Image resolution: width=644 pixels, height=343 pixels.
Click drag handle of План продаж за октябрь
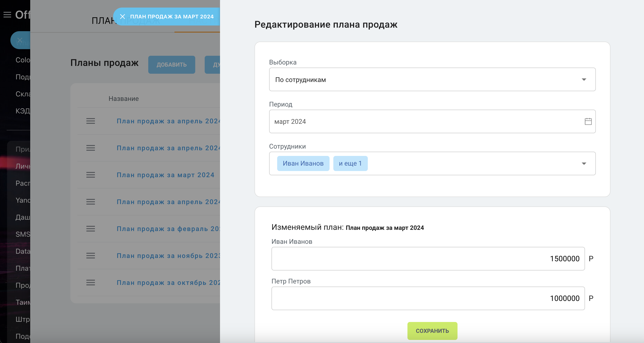pos(90,283)
